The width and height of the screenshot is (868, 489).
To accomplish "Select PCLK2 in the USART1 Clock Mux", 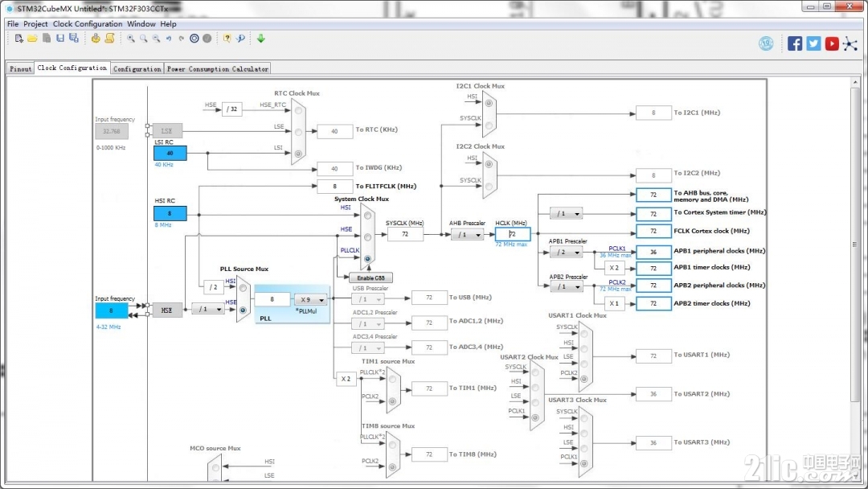I will pos(583,380).
